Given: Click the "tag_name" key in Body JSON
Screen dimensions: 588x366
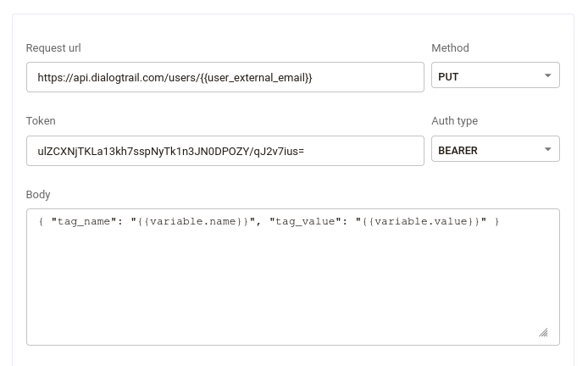Looking at the screenshot, I should [x=81, y=222].
